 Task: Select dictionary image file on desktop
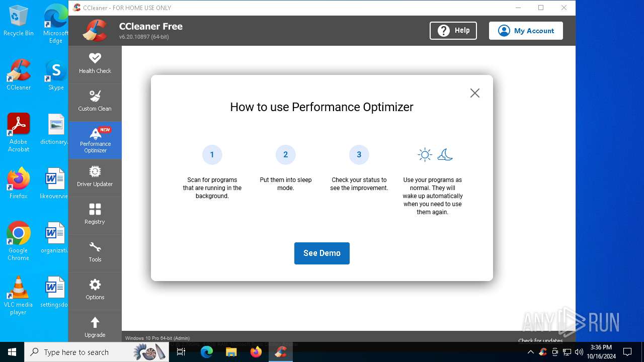pyautogui.click(x=55, y=129)
